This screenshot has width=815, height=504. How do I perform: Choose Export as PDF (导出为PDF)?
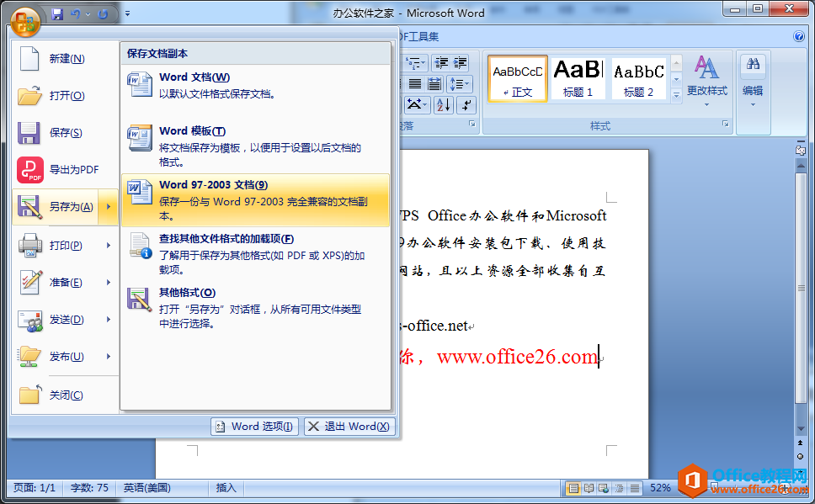click(x=65, y=169)
